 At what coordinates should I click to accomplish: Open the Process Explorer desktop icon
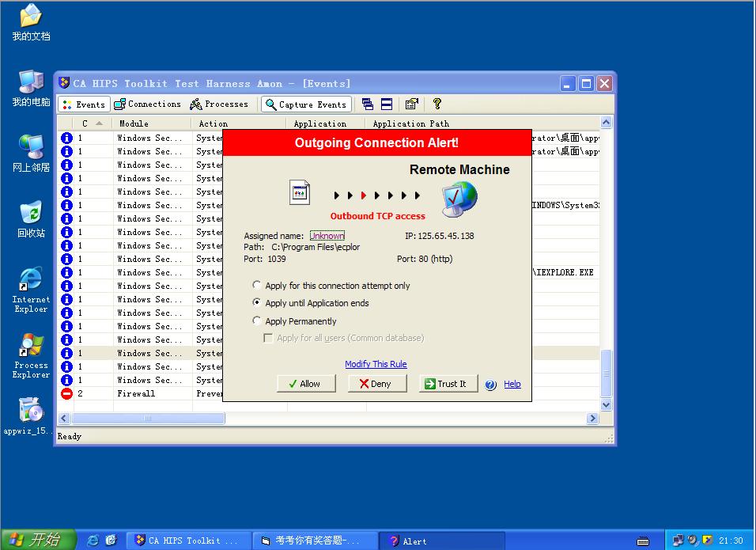click(31, 347)
